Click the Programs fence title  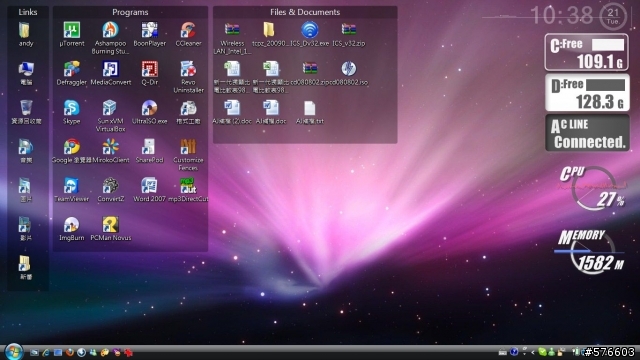click(130, 12)
